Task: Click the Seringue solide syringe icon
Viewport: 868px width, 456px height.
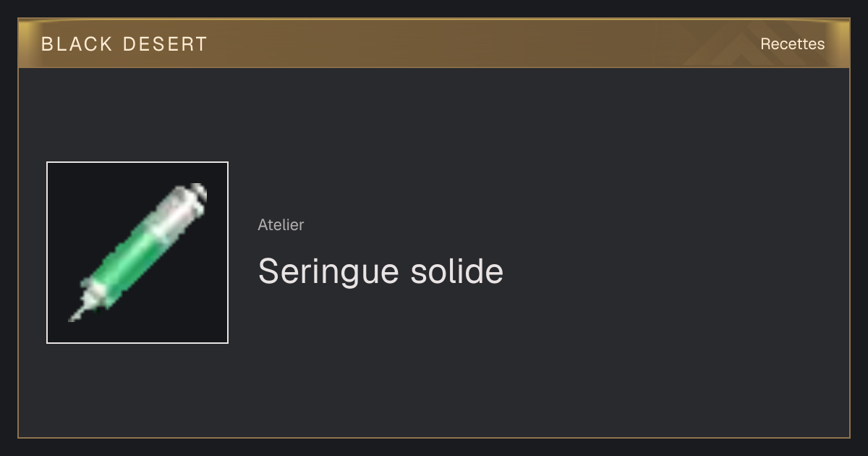Action: point(137,253)
